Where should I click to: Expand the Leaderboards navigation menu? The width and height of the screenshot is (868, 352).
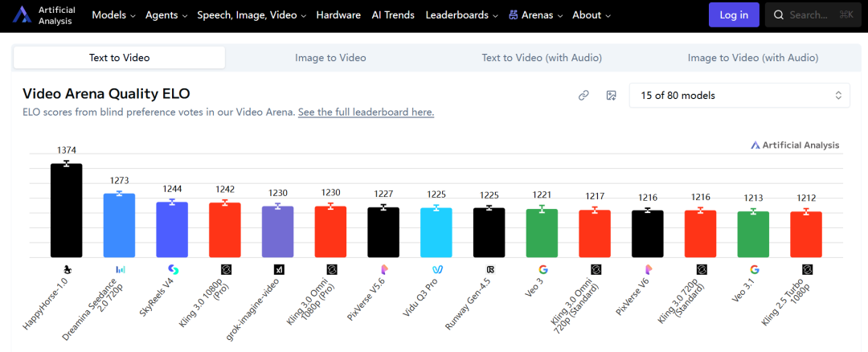(x=461, y=15)
